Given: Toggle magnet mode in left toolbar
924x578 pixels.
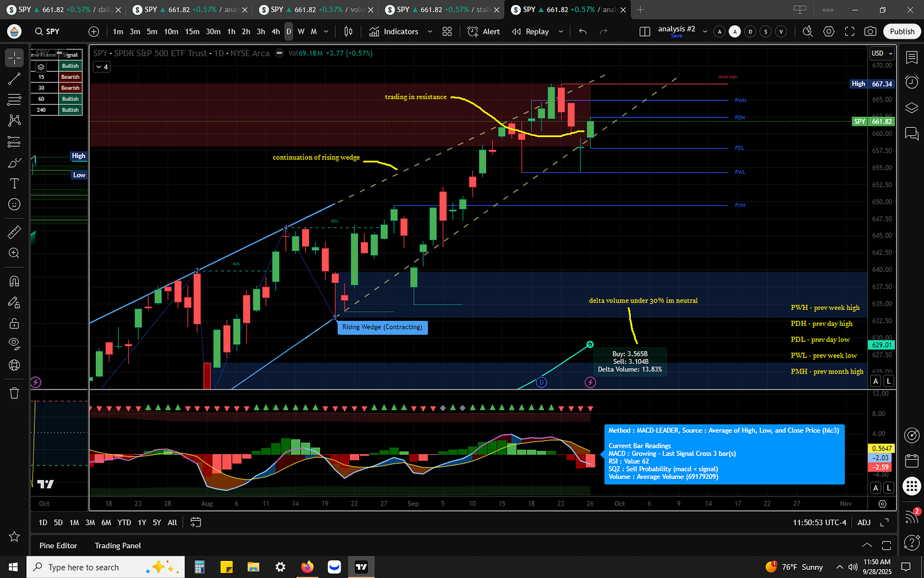Looking at the screenshot, I should point(15,281).
